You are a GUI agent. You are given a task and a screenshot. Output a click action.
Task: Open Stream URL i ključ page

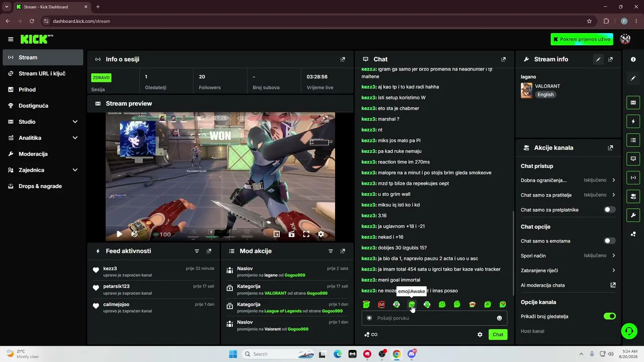(x=43, y=73)
